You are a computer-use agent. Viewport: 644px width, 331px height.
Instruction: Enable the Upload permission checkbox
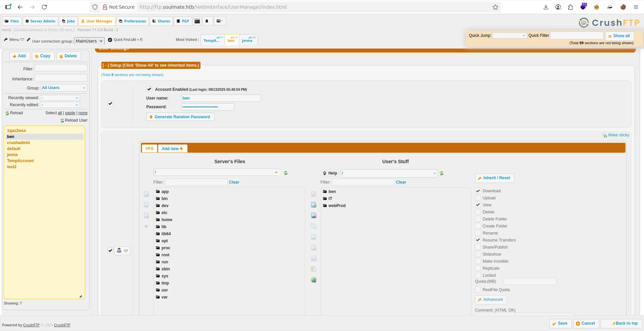point(478,198)
